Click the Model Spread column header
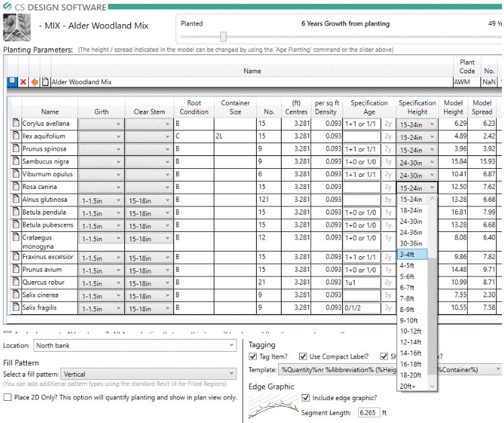 (482, 107)
